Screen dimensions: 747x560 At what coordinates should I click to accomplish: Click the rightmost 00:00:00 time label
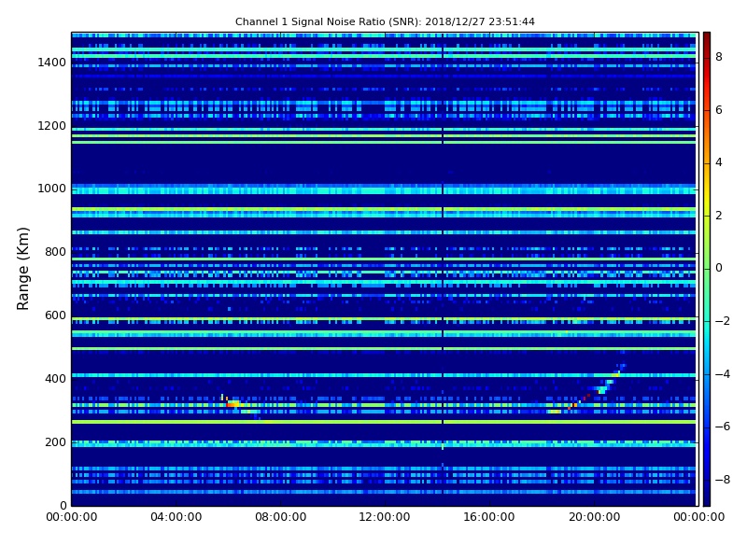click(x=698, y=517)
